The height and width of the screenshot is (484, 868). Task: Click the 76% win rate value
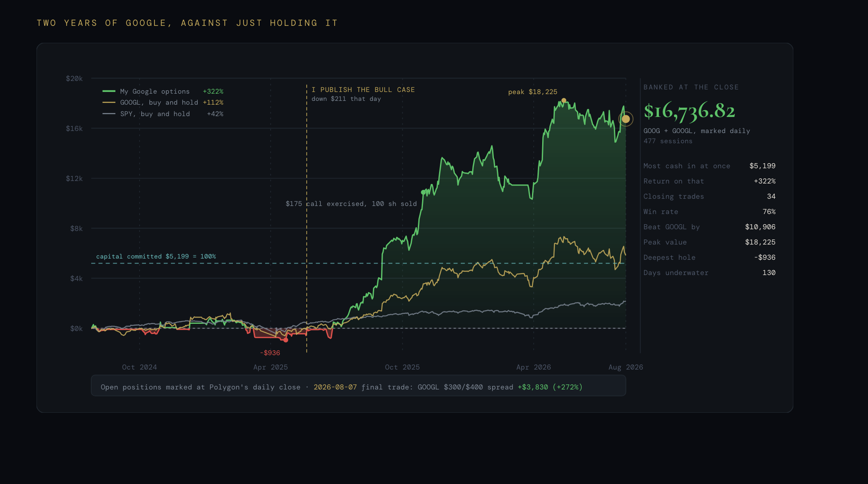point(769,211)
